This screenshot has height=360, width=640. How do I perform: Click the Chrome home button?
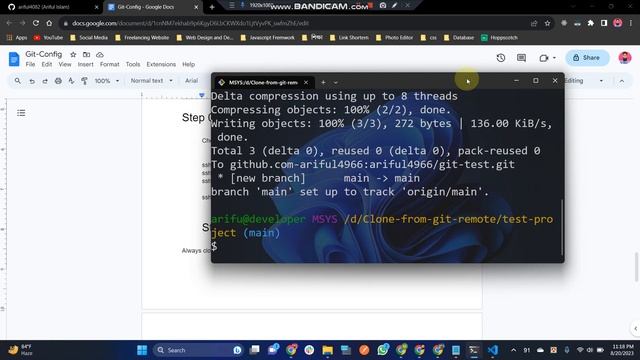(x=49, y=23)
